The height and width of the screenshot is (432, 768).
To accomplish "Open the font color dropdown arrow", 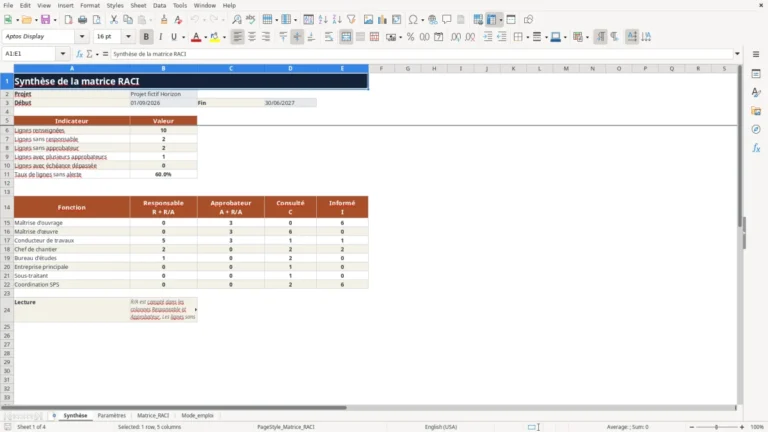I will coord(205,37).
